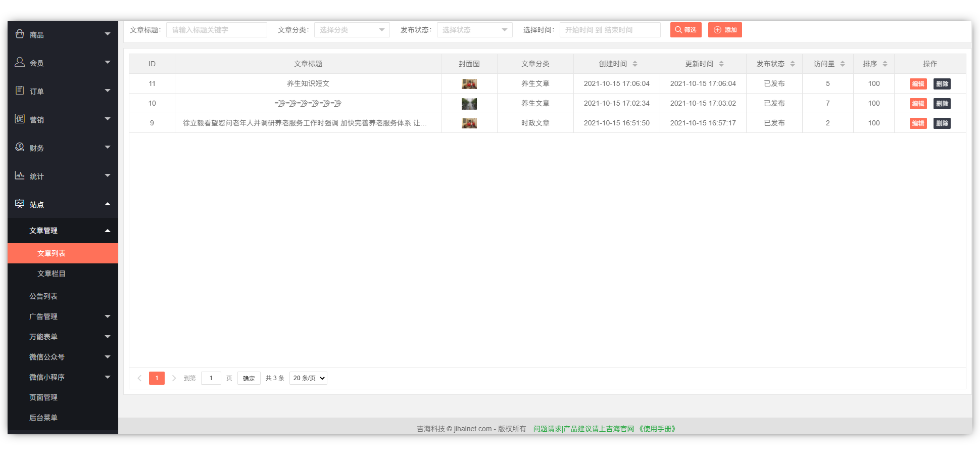980x455 pixels.
Task: Collapse the 文章管理 submenu arrow
Action: coord(108,231)
